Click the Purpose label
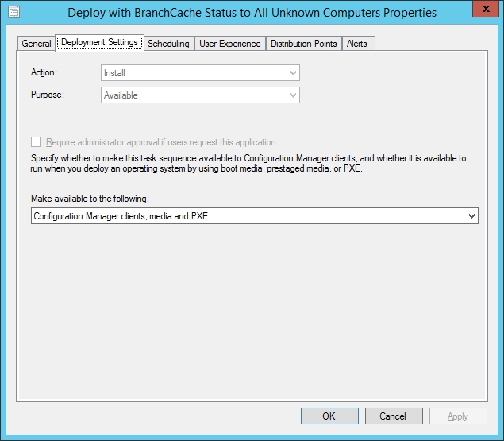Screen dimensions: 504x441 [47, 95]
